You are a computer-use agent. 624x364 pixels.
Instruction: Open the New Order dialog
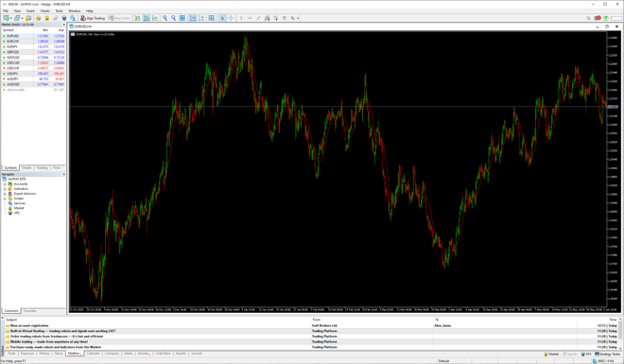(119, 18)
